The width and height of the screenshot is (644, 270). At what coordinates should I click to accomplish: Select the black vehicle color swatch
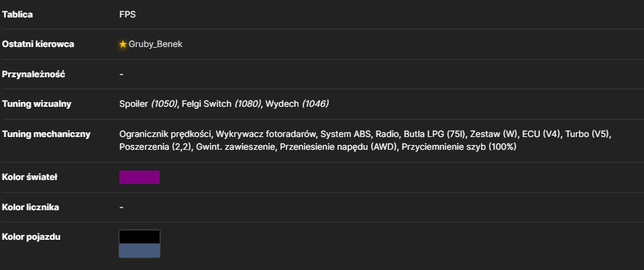click(x=140, y=236)
